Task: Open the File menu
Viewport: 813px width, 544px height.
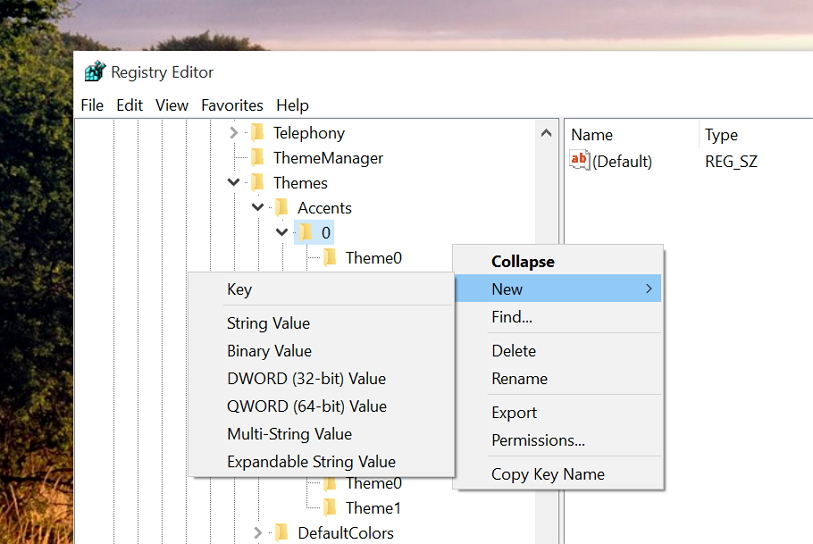Action: pyautogui.click(x=92, y=105)
